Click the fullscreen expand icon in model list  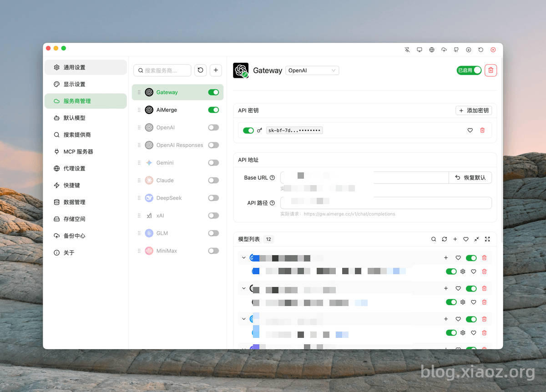pos(487,239)
